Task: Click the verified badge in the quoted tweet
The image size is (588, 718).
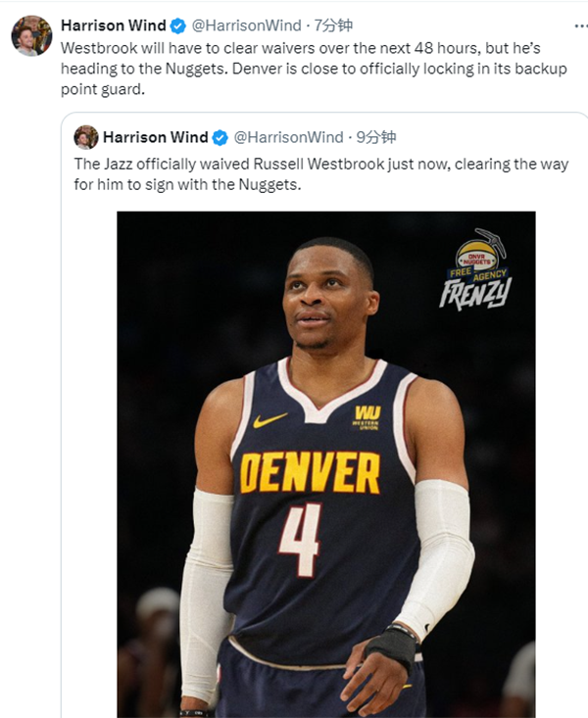Action: [220, 137]
